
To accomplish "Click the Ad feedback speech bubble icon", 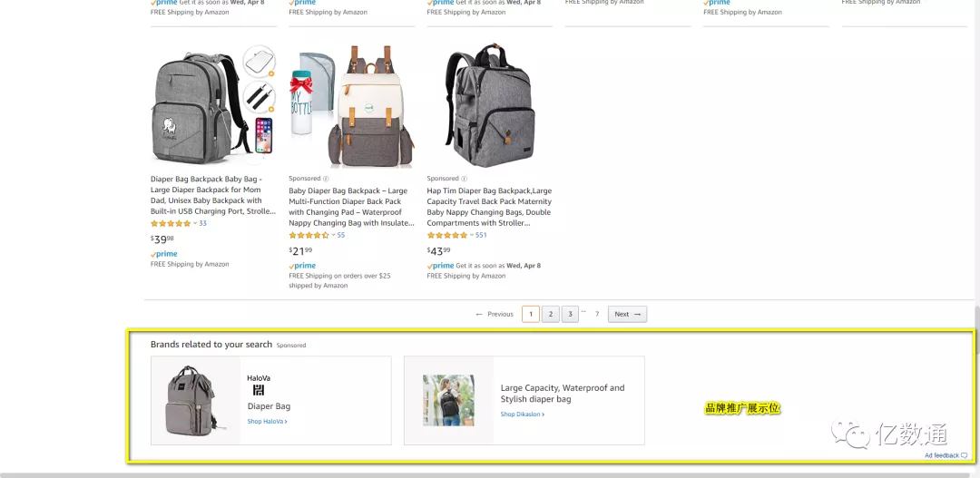I will (965, 455).
